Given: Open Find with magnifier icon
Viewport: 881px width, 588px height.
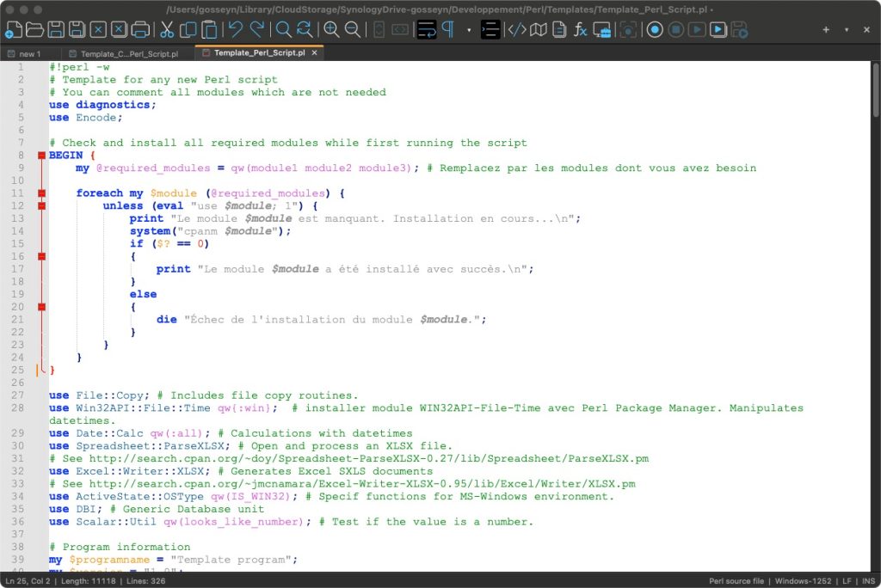Looking at the screenshot, I should [x=284, y=30].
